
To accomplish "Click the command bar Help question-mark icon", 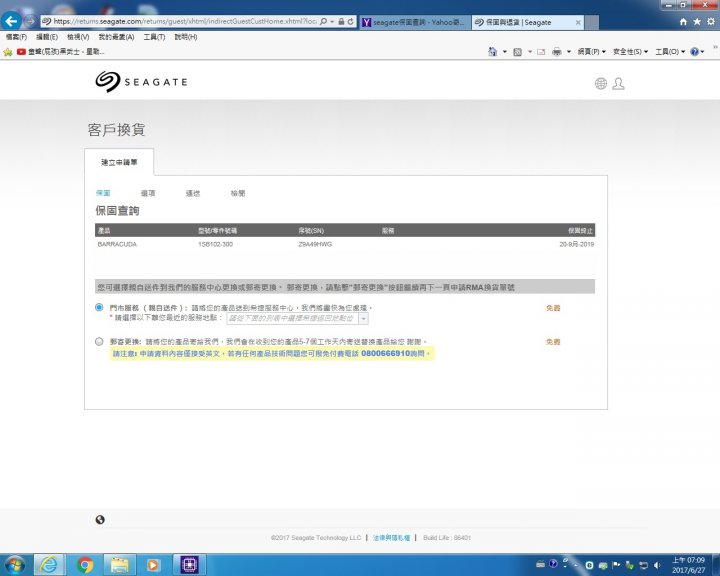I will coord(694,52).
